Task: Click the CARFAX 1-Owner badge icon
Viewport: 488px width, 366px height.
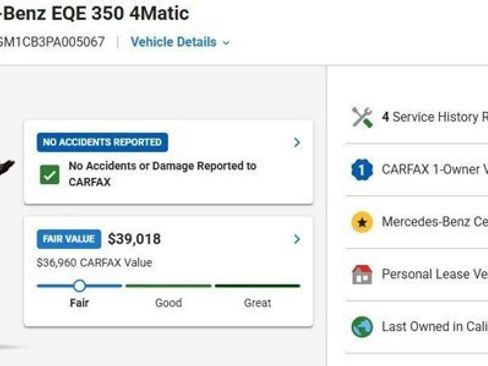Action: click(362, 169)
